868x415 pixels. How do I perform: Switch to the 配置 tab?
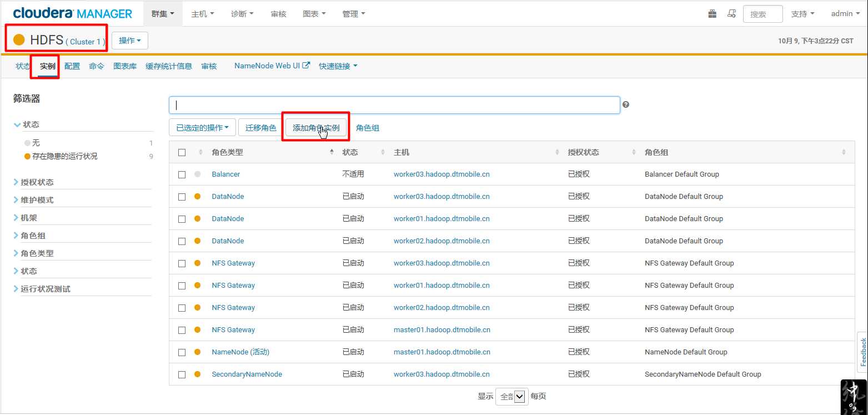click(x=72, y=66)
